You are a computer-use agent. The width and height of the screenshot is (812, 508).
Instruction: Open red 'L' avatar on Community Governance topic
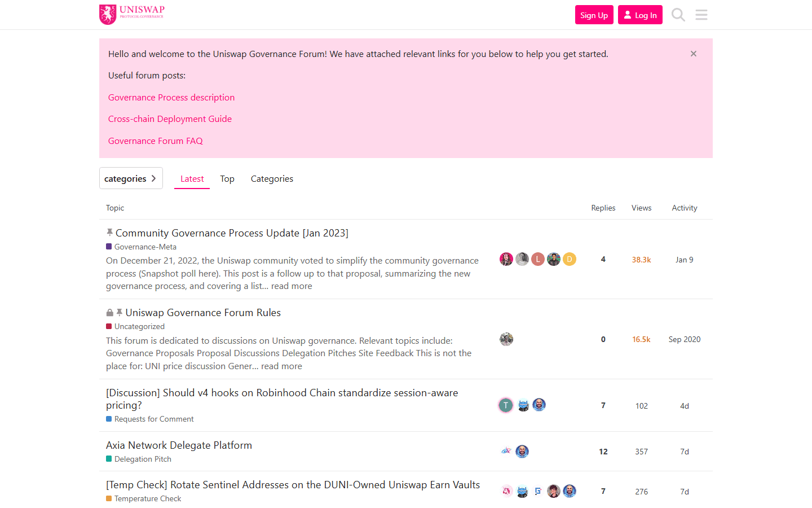[538, 259]
